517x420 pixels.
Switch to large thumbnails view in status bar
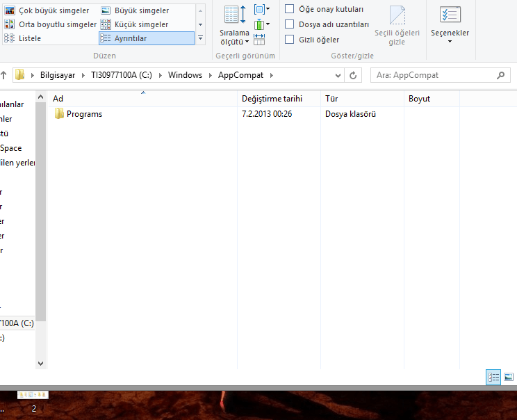tap(509, 377)
